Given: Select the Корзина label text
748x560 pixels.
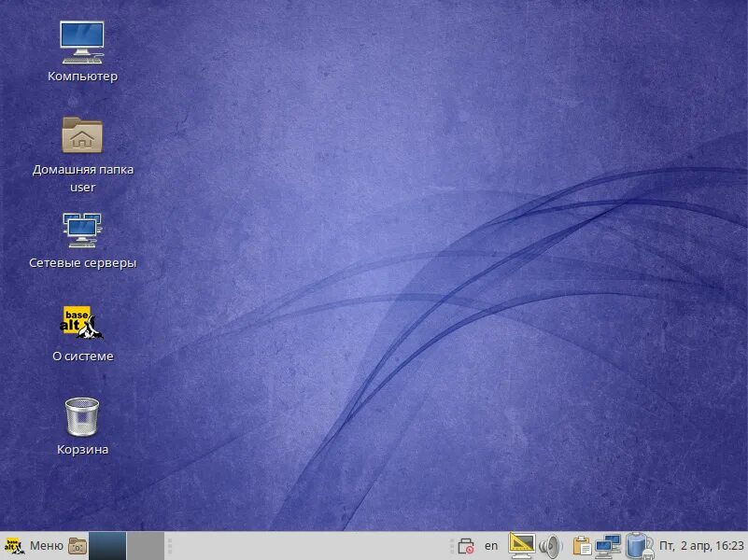Looking at the screenshot, I should click(82, 450).
